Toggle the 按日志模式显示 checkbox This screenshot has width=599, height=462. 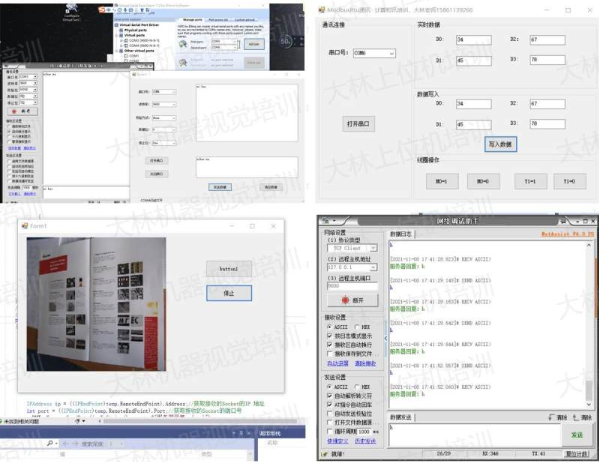(x=330, y=336)
